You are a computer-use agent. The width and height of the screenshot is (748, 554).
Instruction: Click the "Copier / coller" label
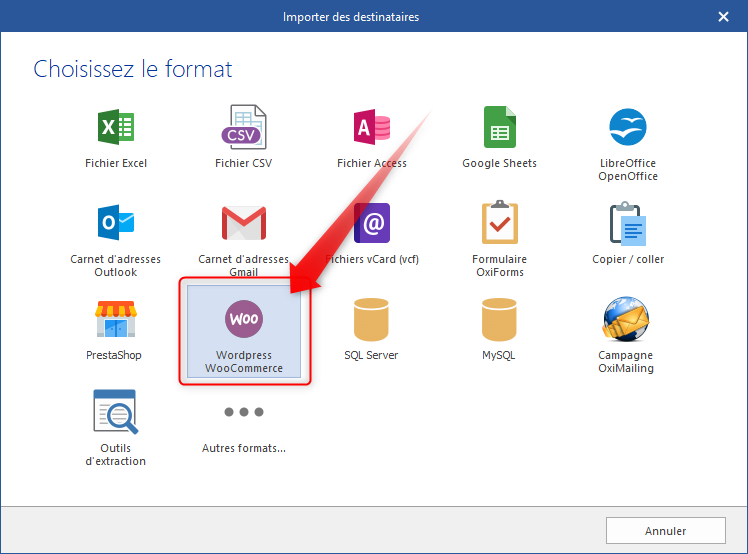[628, 259]
